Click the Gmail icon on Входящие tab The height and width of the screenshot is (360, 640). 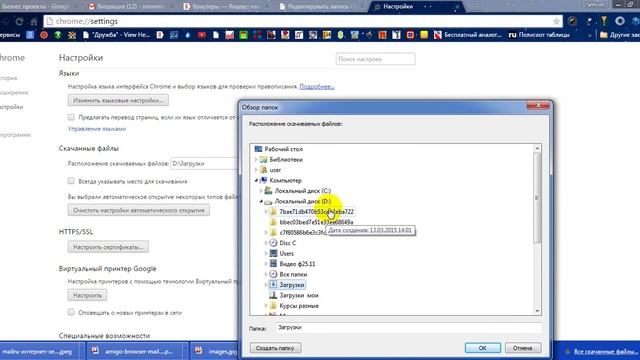(92, 7)
